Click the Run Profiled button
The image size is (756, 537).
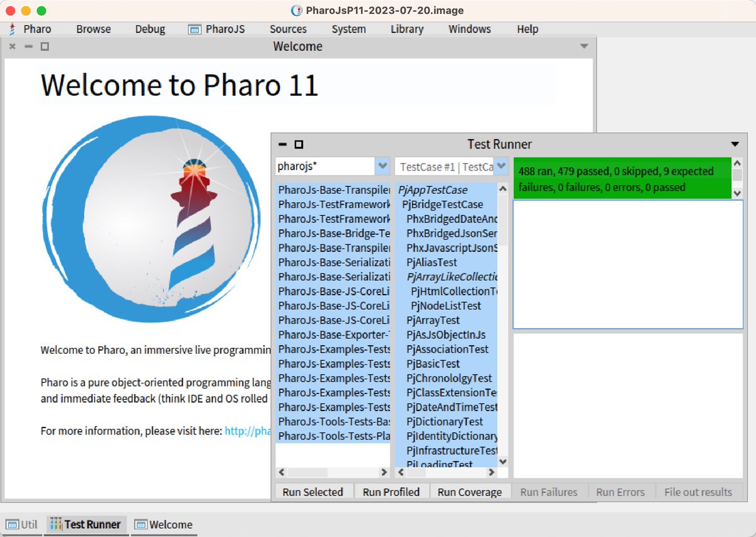(x=391, y=492)
